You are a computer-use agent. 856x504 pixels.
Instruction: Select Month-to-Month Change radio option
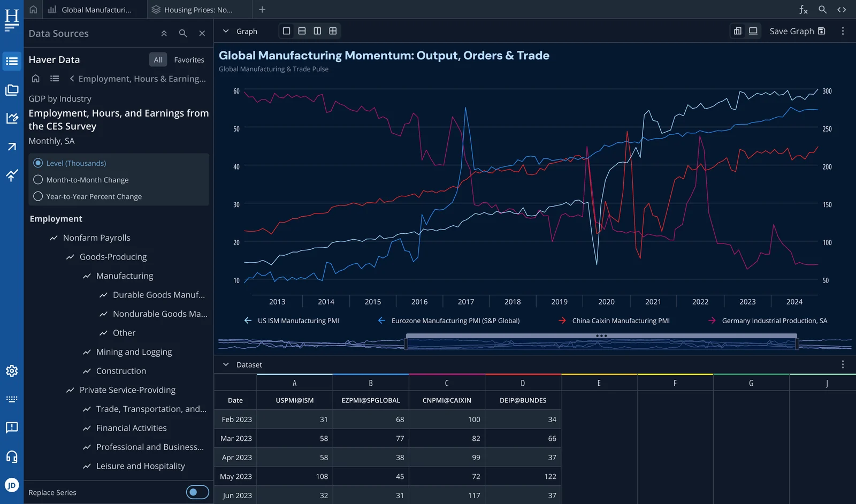(x=38, y=180)
